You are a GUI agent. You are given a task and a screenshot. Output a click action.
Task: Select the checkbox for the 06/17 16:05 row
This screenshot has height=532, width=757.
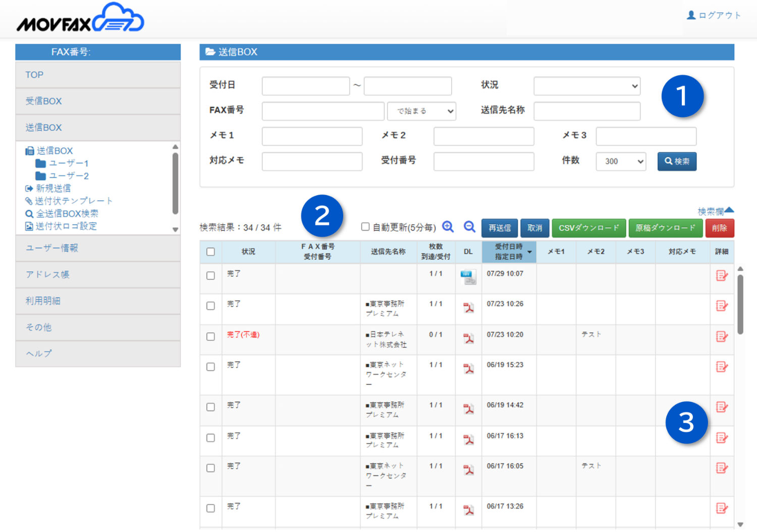pos(210,468)
